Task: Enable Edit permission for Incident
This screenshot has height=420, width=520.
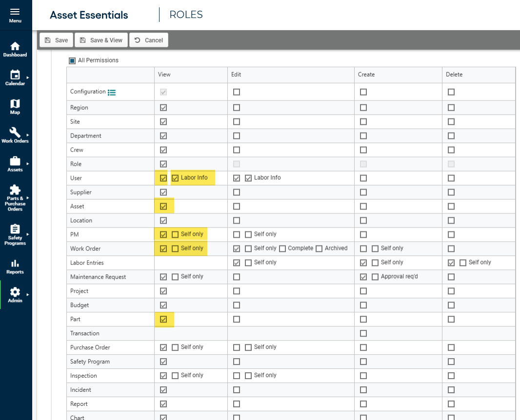Action: coord(237,390)
